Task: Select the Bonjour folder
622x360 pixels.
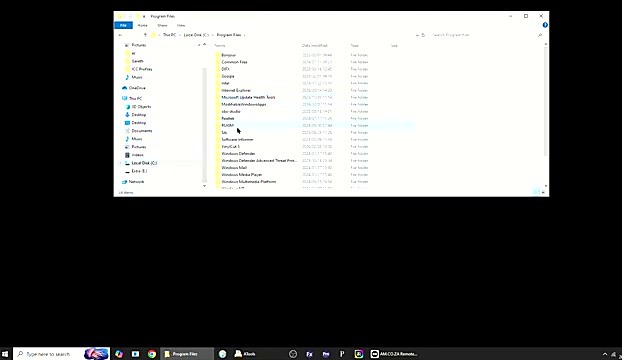Action: [228, 55]
